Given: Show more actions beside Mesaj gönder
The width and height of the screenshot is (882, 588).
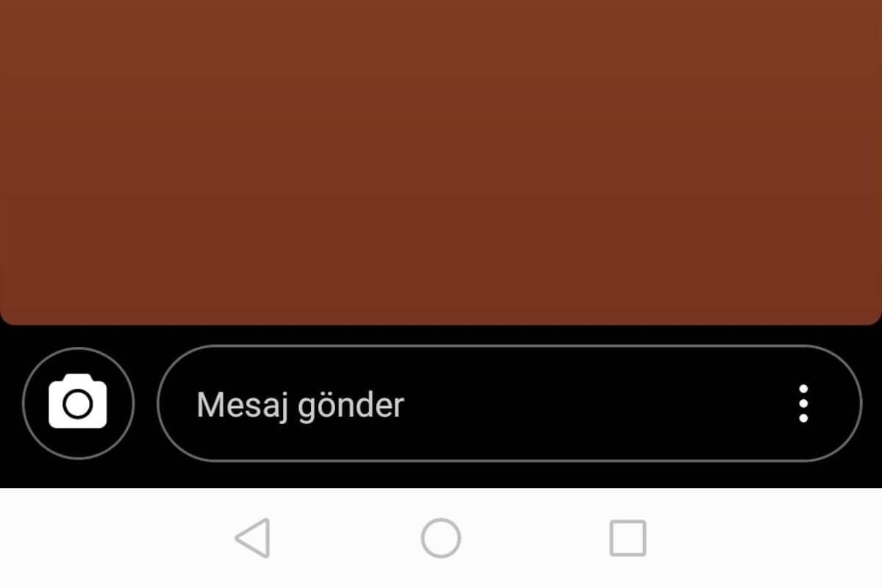Looking at the screenshot, I should pyautogui.click(x=803, y=404).
